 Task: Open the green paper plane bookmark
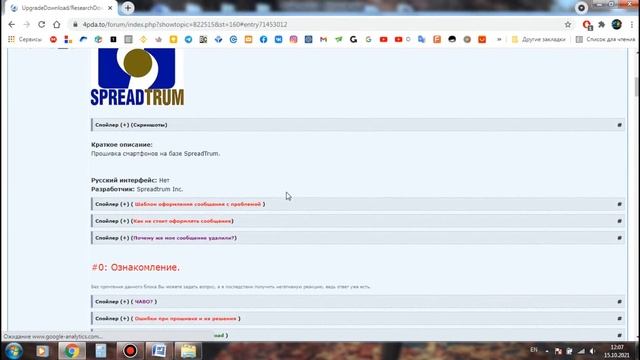tap(338, 39)
